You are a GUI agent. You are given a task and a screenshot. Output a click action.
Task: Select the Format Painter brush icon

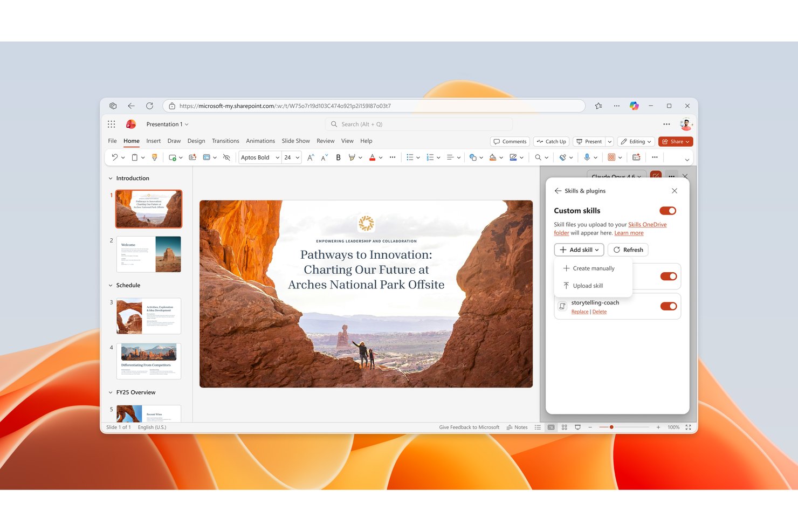click(155, 157)
